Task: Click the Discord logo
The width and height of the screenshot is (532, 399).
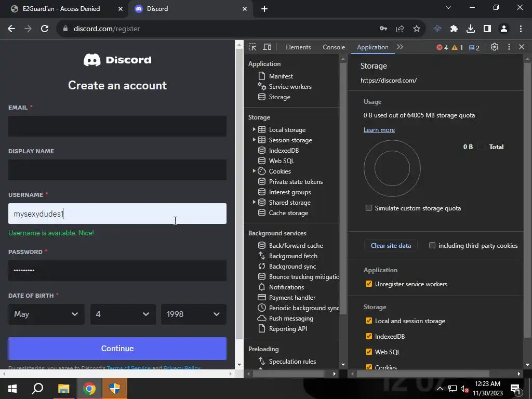Action: pos(117,60)
